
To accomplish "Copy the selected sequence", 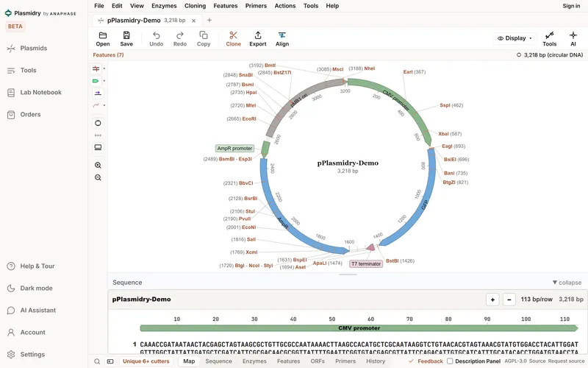I will click(204, 39).
